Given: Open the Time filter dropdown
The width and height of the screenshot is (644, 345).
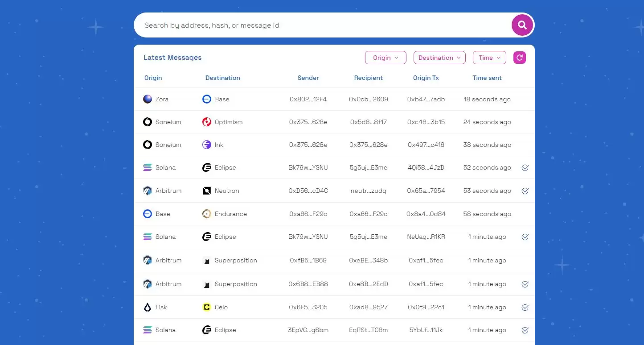Looking at the screenshot, I should (489, 58).
